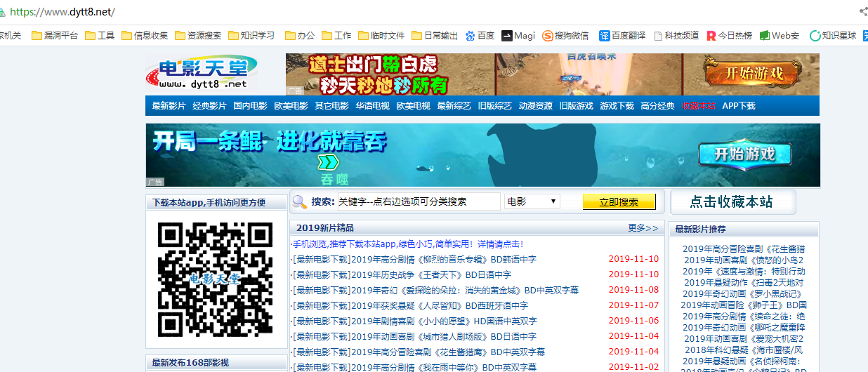Open the 搜狗微信 bookmark icon
Screen dimensions: 868x372
(548, 35)
